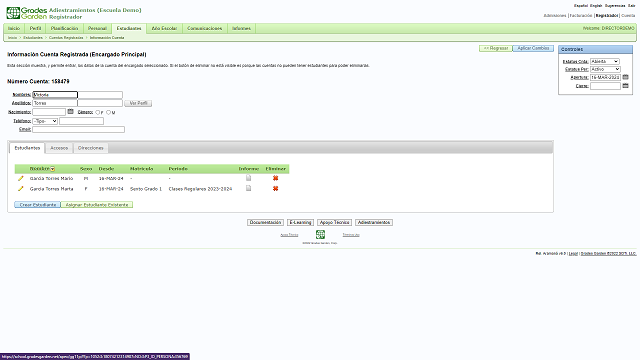640x360 pixels.
Task: Open the Estatus Per dropdown
Action: click(605, 69)
